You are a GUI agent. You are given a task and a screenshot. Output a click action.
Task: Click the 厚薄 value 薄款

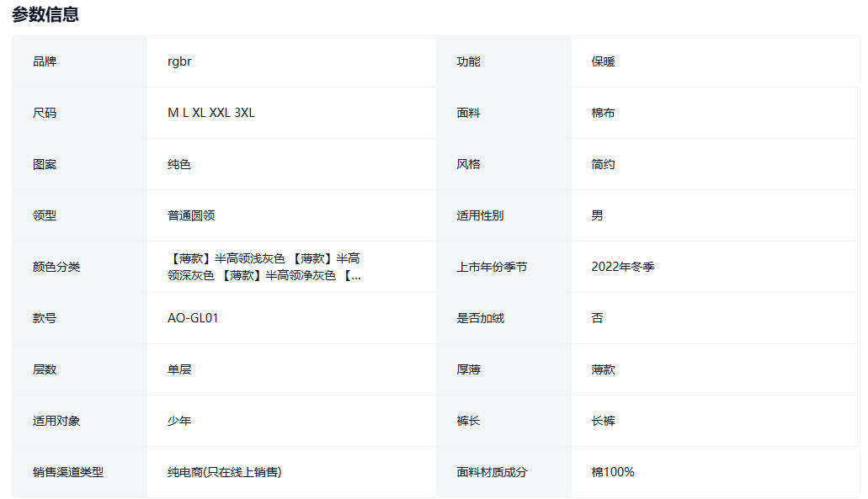click(603, 369)
